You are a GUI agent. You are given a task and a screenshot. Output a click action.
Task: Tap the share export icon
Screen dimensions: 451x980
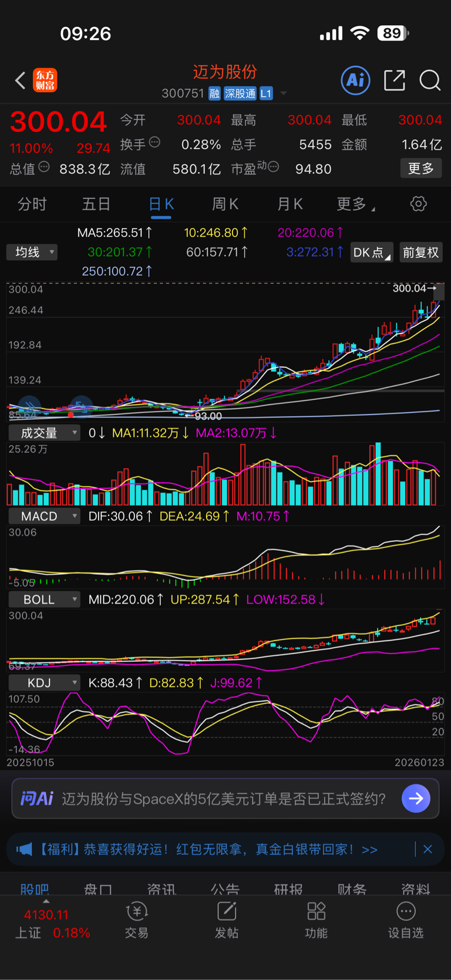coord(394,80)
